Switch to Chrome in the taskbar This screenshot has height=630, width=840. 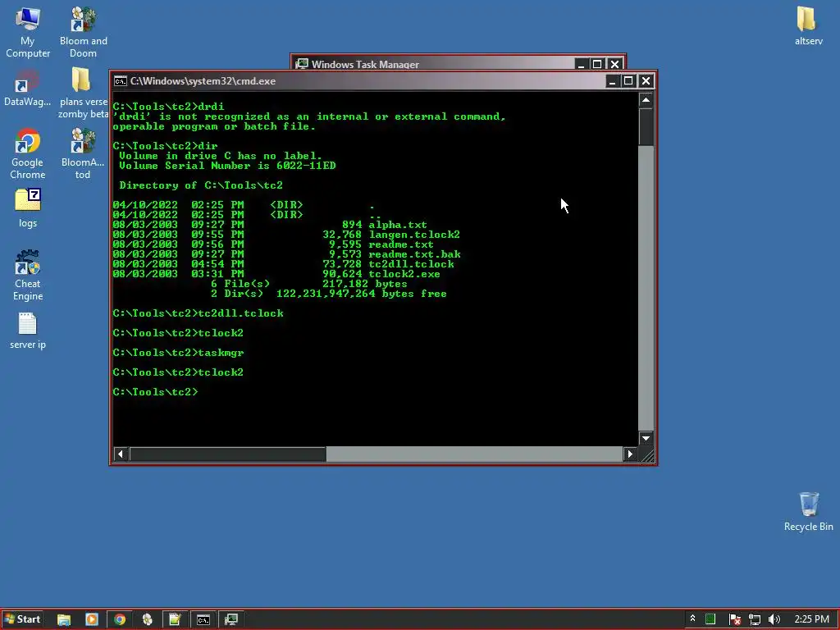[x=120, y=619]
